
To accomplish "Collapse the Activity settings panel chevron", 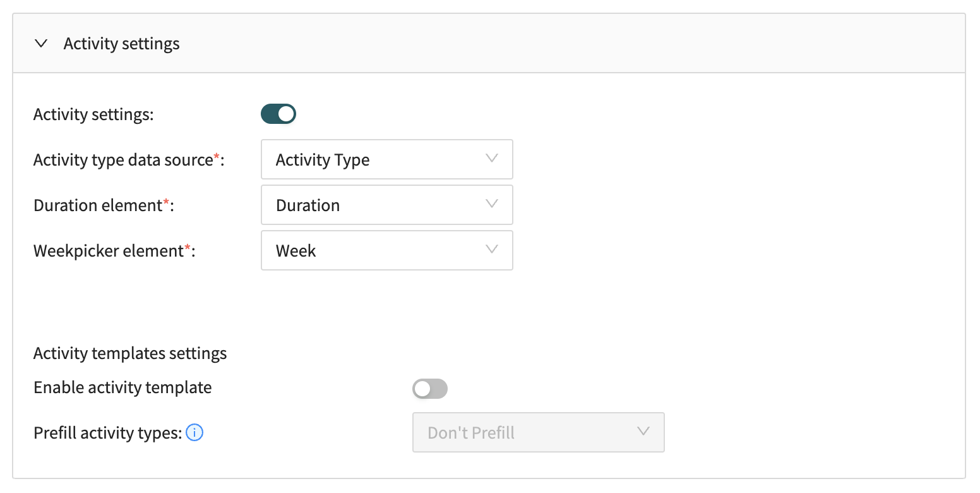I will tap(42, 44).
